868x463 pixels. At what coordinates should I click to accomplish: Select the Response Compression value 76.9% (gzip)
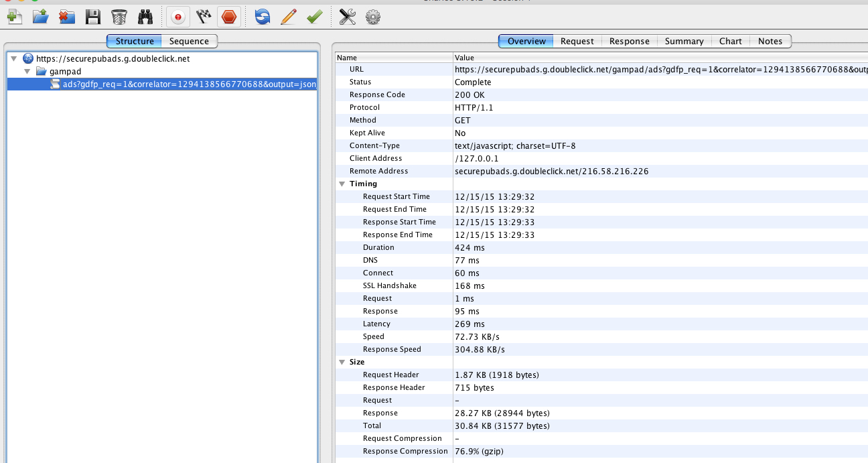pos(479,451)
